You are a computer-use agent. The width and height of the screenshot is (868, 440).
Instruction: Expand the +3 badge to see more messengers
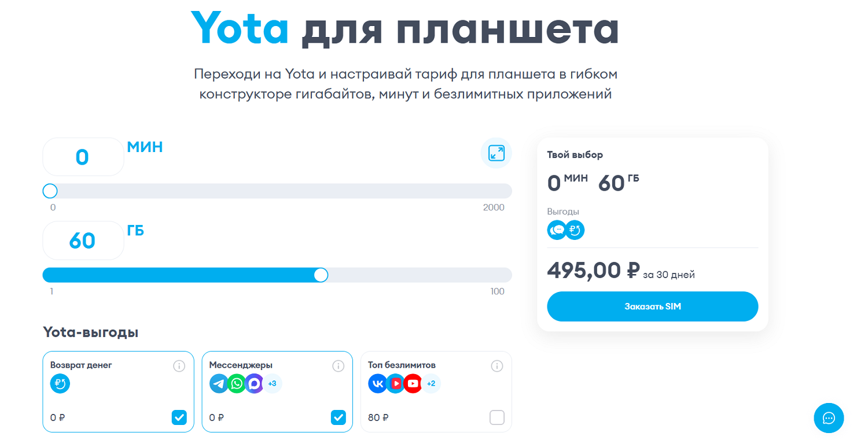pyautogui.click(x=273, y=383)
